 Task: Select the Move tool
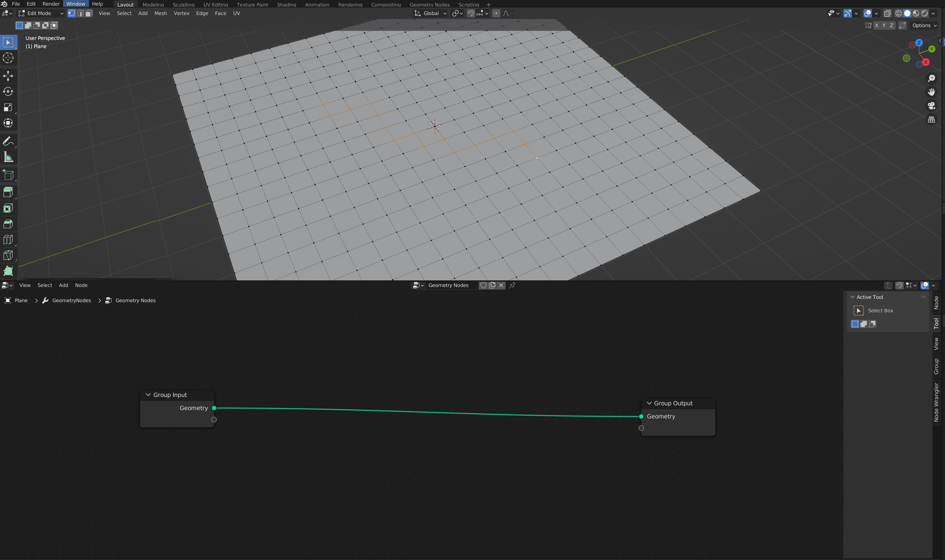pyautogui.click(x=8, y=76)
